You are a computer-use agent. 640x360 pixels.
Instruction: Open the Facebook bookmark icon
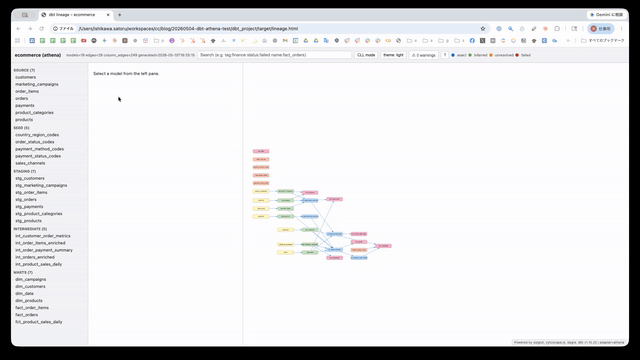[472, 40]
